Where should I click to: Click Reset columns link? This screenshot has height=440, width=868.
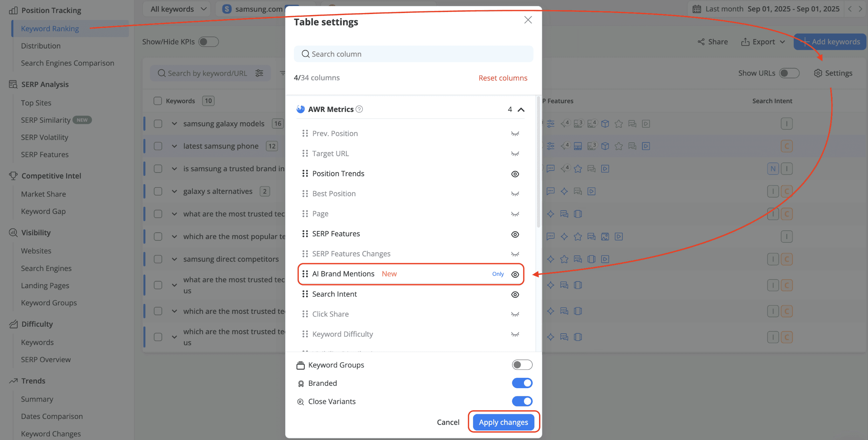point(503,78)
